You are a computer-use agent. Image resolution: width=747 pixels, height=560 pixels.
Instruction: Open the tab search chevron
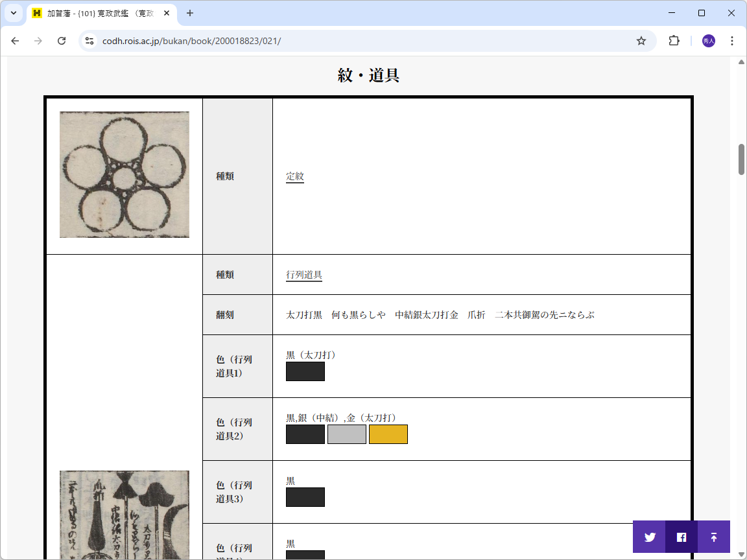[13, 13]
